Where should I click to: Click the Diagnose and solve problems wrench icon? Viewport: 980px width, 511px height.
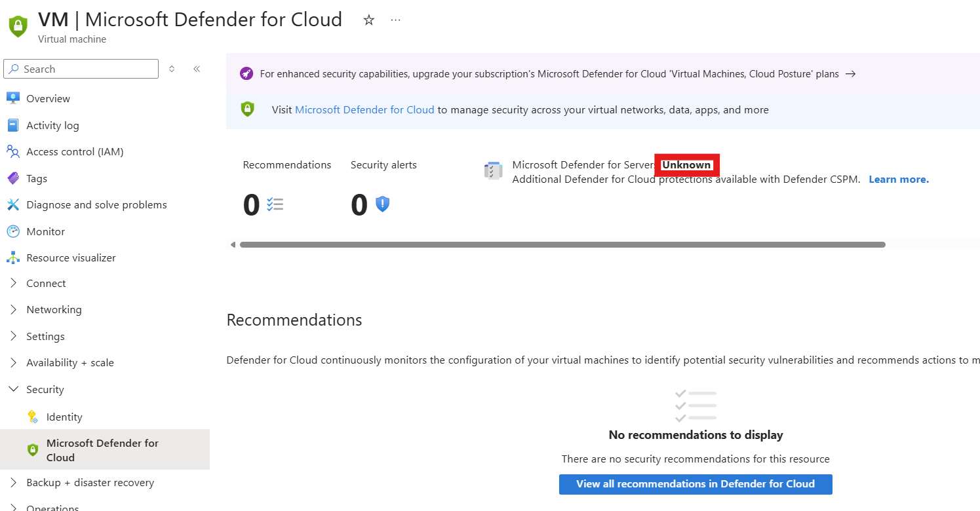point(13,204)
